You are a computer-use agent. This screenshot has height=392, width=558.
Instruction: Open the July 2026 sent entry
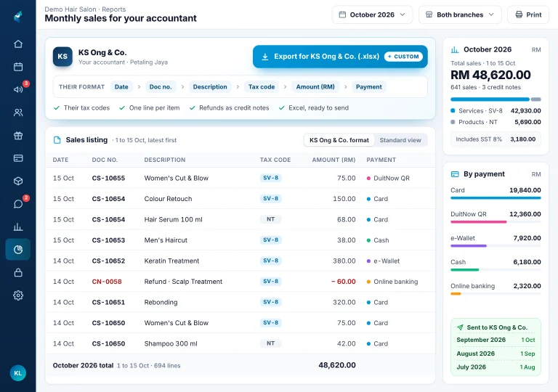[x=496, y=367]
